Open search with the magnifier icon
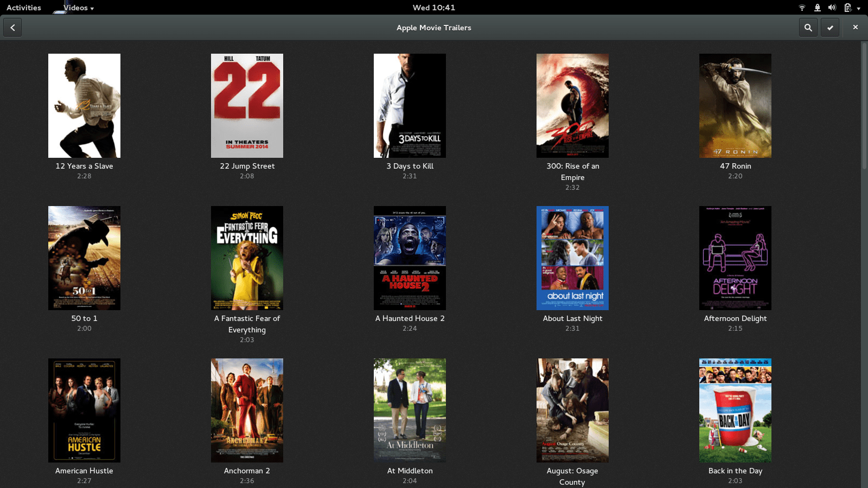 pos(808,28)
